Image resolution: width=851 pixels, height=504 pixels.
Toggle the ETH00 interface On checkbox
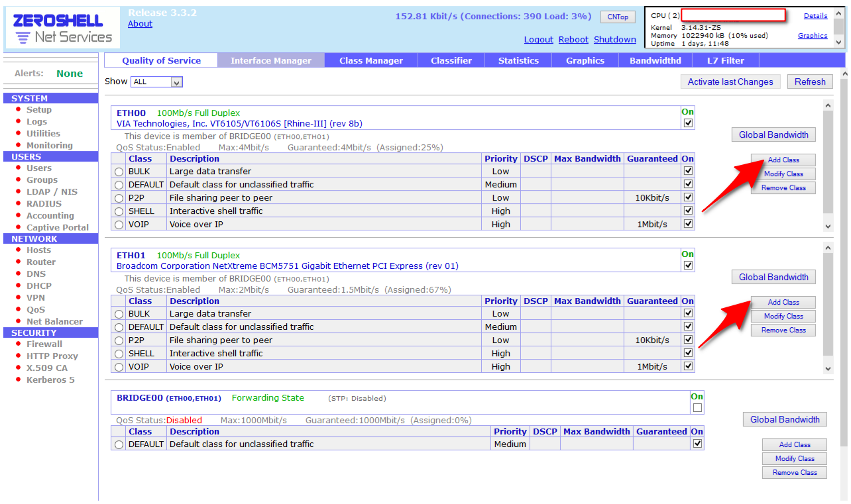pos(688,123)
